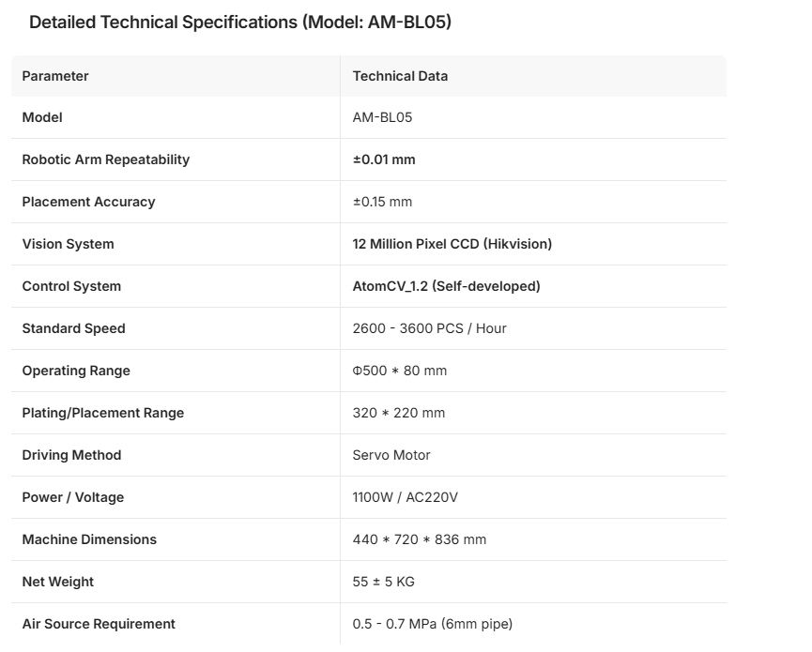The height and width of the screenshot is (652, 812).
Task: Click the 320 * 220 mm placement range
Action: coord(399,413)
